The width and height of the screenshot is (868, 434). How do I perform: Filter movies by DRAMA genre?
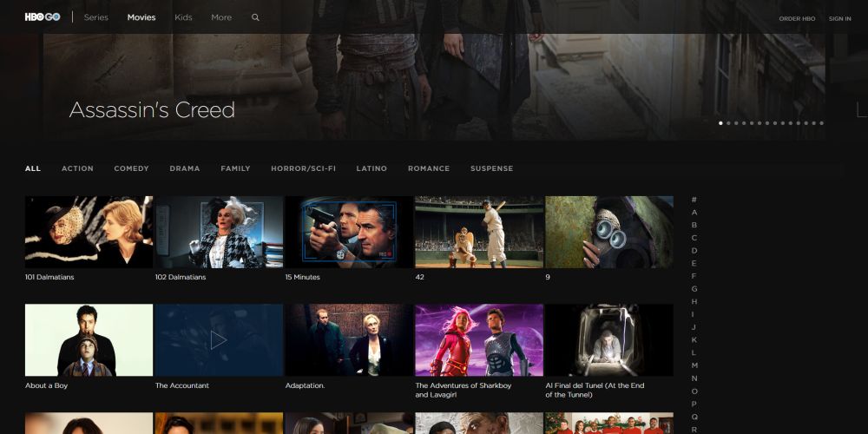[185, 168]
